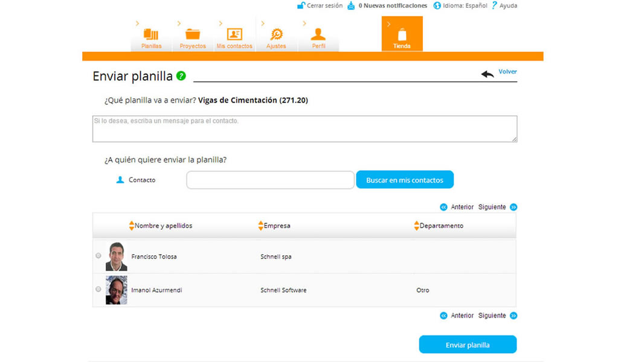The image size is (644, 362).
Task: Click the back arrow icon beside Volver
Action: coord(488,74)
